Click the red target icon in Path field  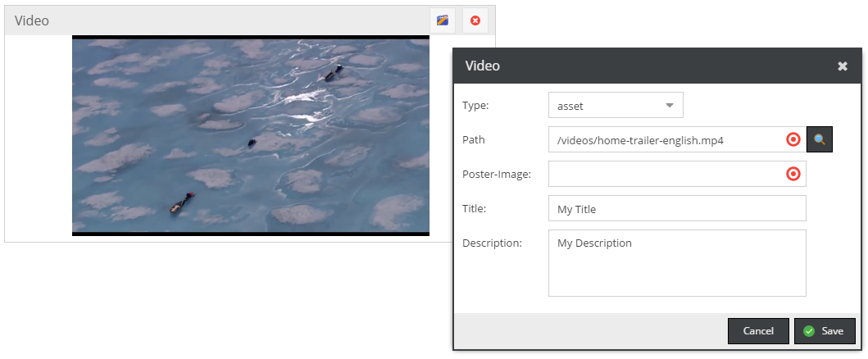click(793, 139)
